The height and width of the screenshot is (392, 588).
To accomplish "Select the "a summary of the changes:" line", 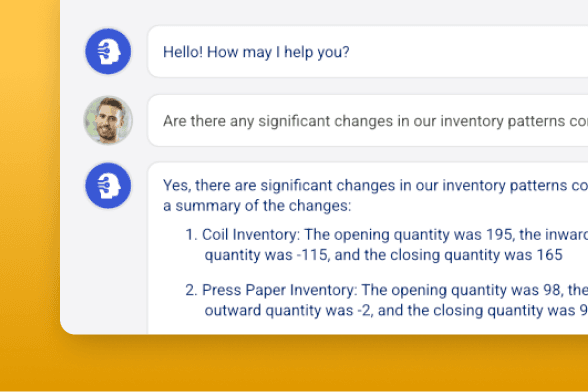I will click(x=257, y=206).
